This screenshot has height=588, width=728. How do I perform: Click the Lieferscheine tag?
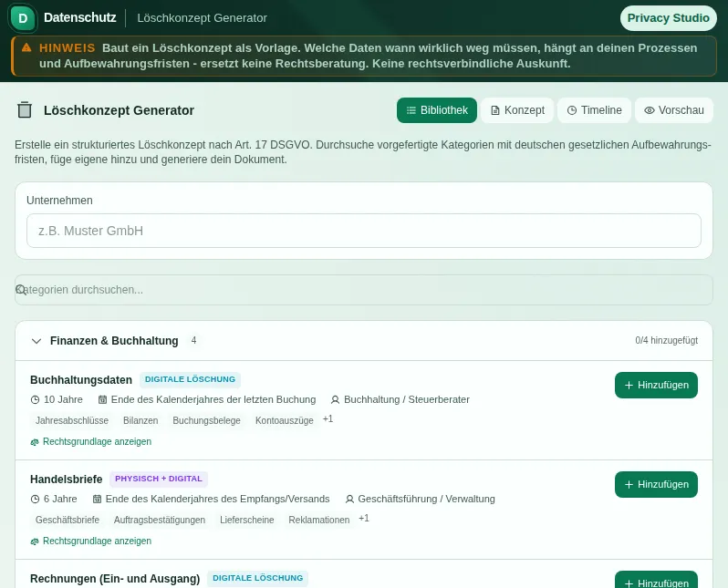pos(247,520)
